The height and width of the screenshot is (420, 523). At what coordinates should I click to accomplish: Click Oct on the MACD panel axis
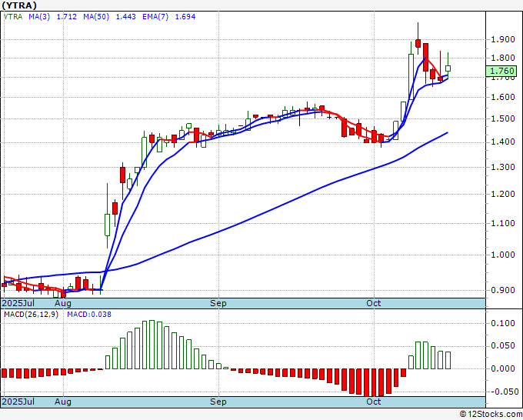point(374,402)
